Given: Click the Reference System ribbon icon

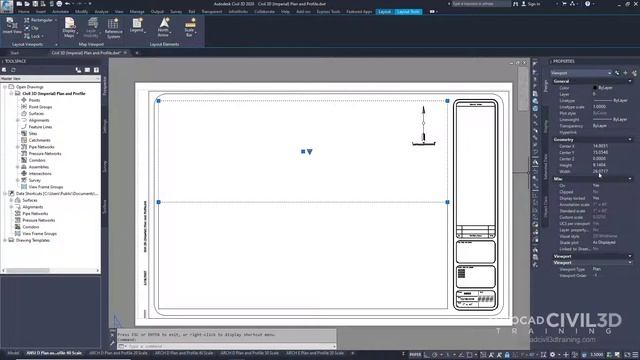Looking at the screenshot, I should [x=113, y=28].
